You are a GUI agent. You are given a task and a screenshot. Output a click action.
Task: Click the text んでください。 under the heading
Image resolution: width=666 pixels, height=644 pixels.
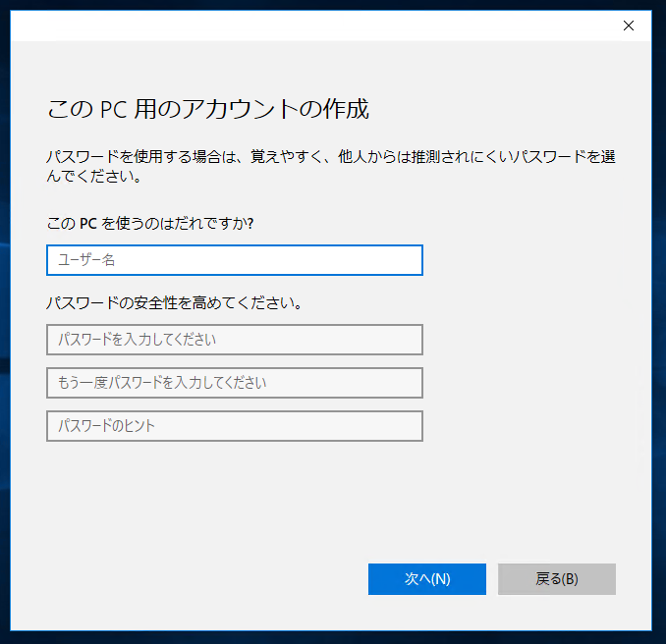click(x=95, y=178)
